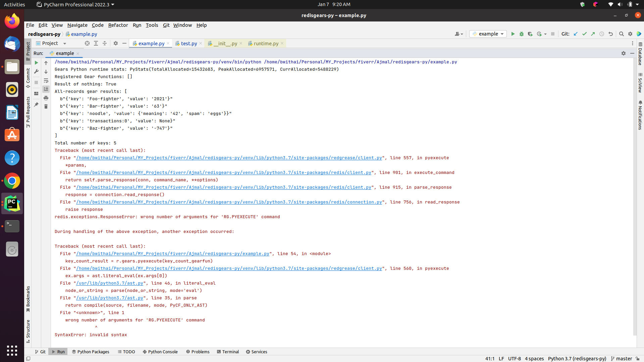Expand the Project view selector dropdown
The height and width of the screenshot is (362, 644).
coord(65,44)
